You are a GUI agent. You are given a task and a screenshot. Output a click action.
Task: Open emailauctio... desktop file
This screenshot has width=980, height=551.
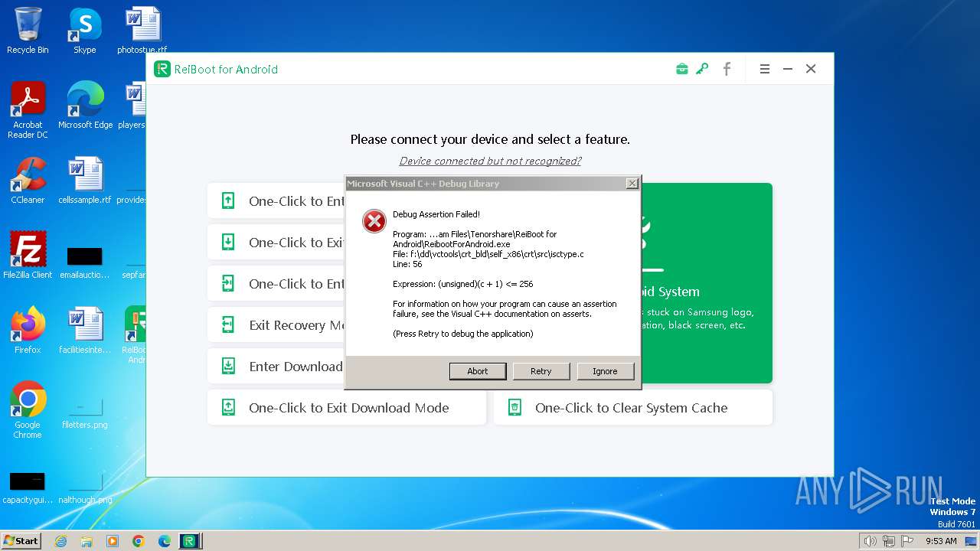(85, 262)
